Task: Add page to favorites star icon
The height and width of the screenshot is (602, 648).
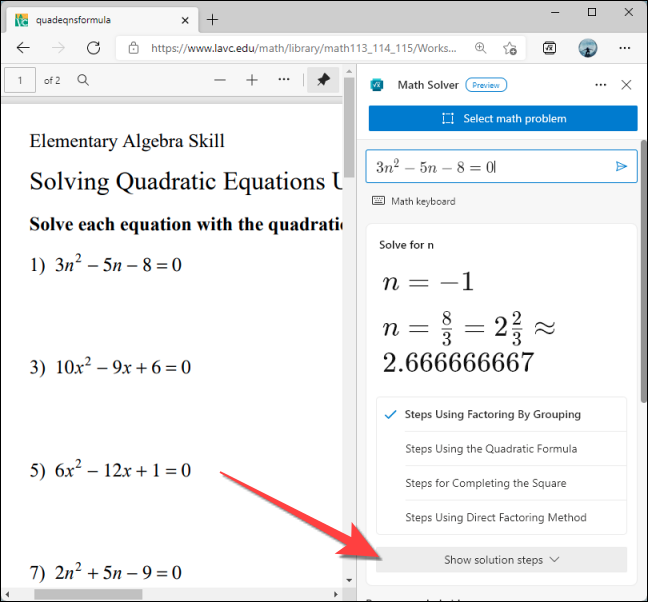Action: click(510, 48)
